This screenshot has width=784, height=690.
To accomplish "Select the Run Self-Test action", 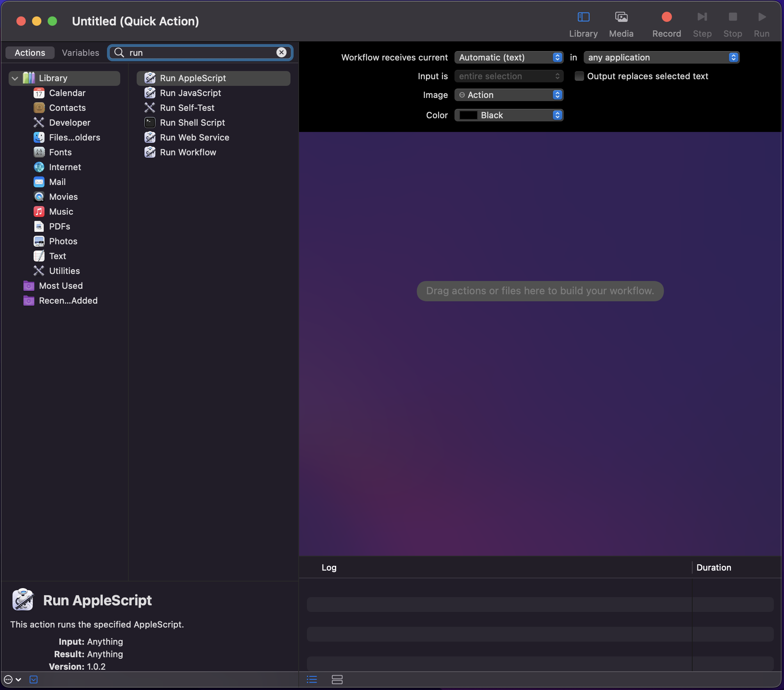I will (x=213, y=108).
